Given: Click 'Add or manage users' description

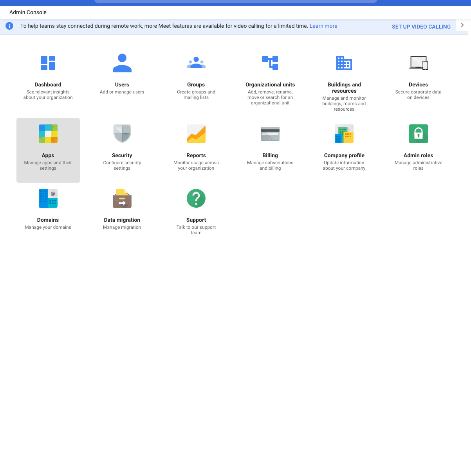Looking at the screenshot, I should point(122,92).
